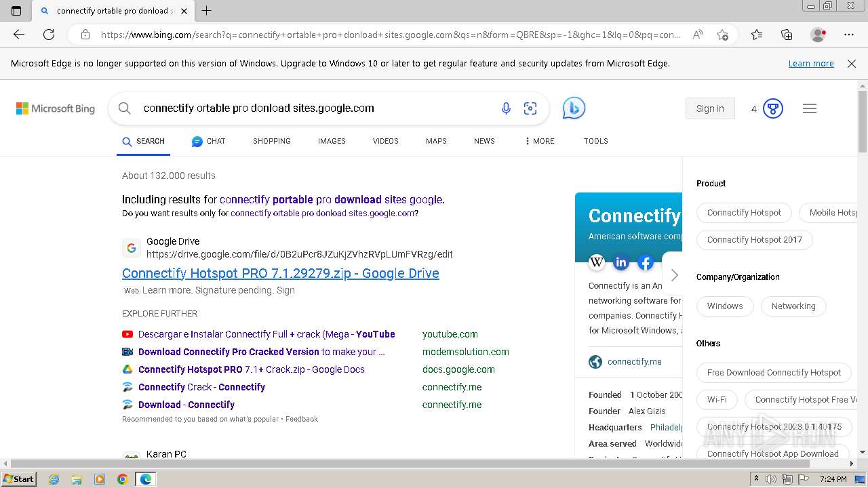The image size is (868, 488).
Task: Launch Chrome from the taskbar
Action: [x=122, y=479]
